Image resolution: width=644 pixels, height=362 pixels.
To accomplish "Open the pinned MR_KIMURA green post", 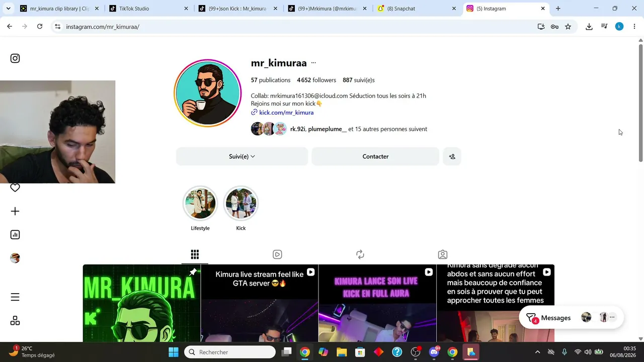I will coord(141,303).
